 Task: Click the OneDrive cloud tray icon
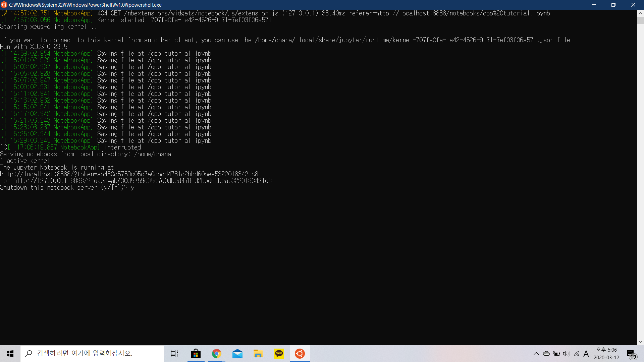tap(546, 354)
